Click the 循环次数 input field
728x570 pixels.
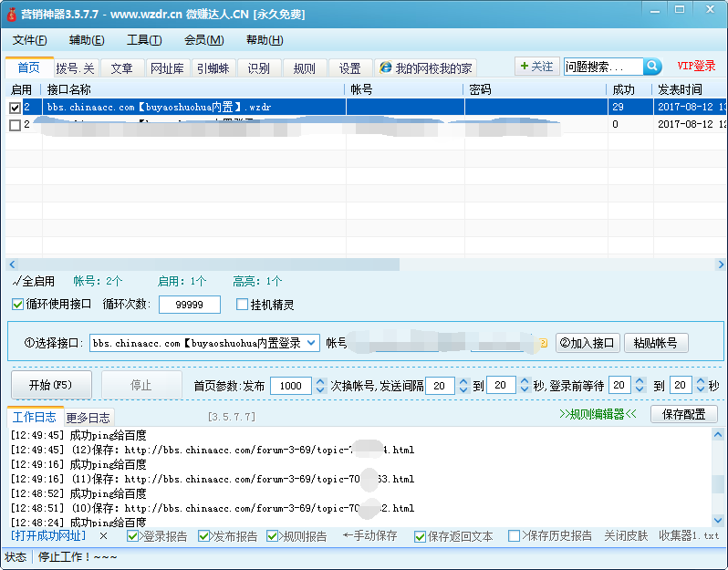(189, 305)
